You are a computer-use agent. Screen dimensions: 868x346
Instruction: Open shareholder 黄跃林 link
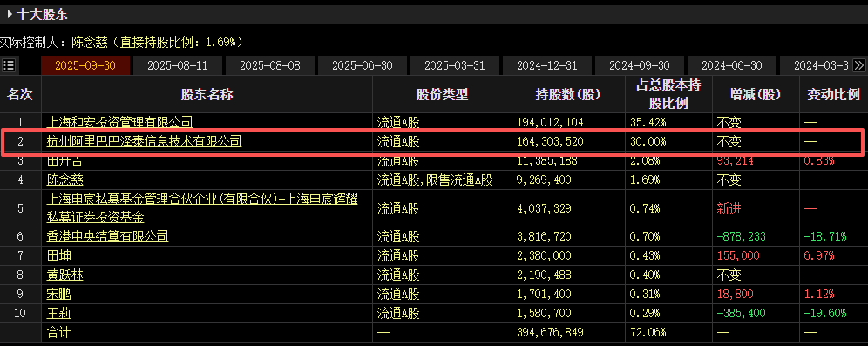click(64, 275)
